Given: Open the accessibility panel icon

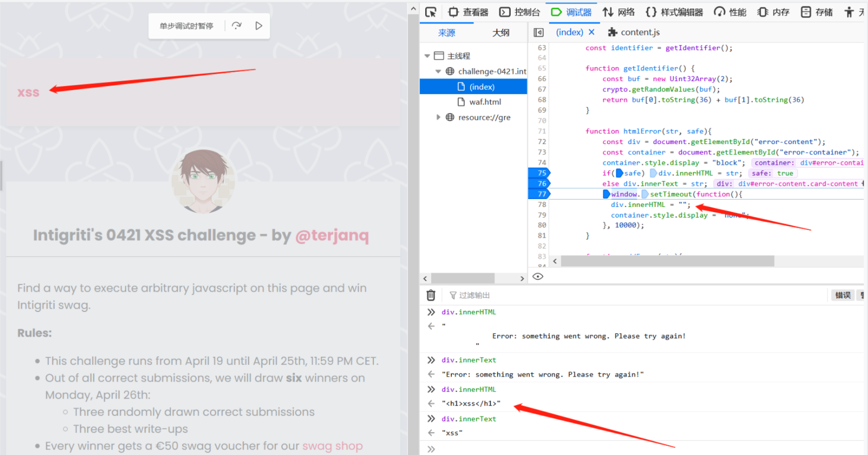Looking at the screenshot, I should [849, 12].
